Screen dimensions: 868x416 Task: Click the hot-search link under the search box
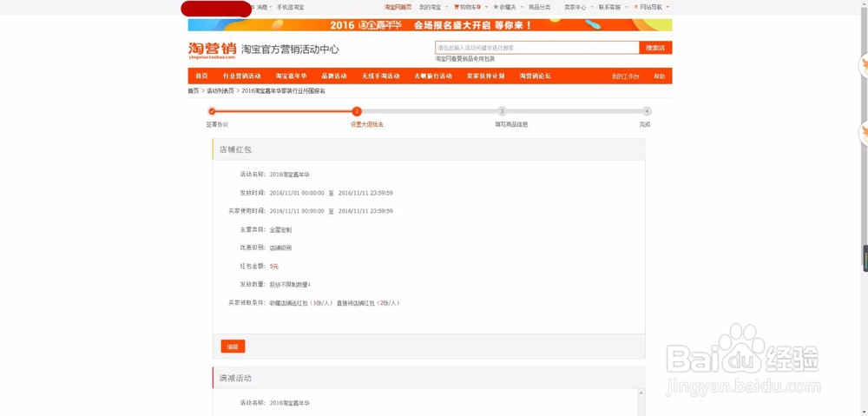coord(465,59)
